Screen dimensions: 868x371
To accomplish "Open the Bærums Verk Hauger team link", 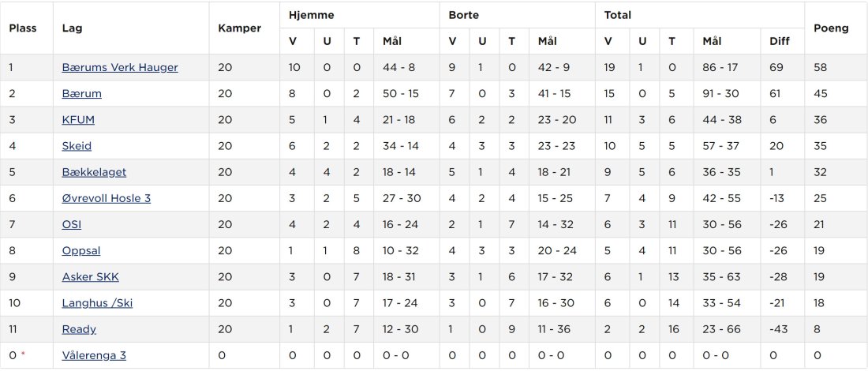I will (x=120, y=68).
